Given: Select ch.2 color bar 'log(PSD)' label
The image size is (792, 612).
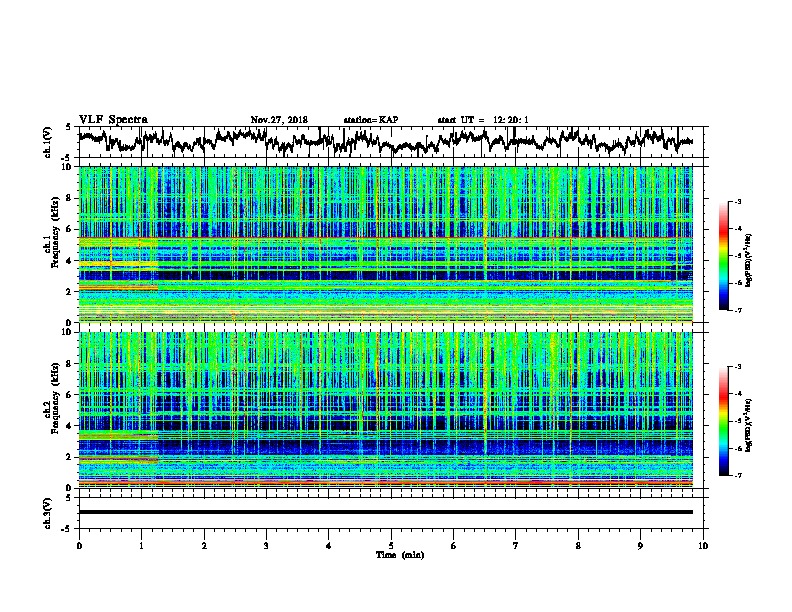Looking at the screenshot, I should 749,425.
